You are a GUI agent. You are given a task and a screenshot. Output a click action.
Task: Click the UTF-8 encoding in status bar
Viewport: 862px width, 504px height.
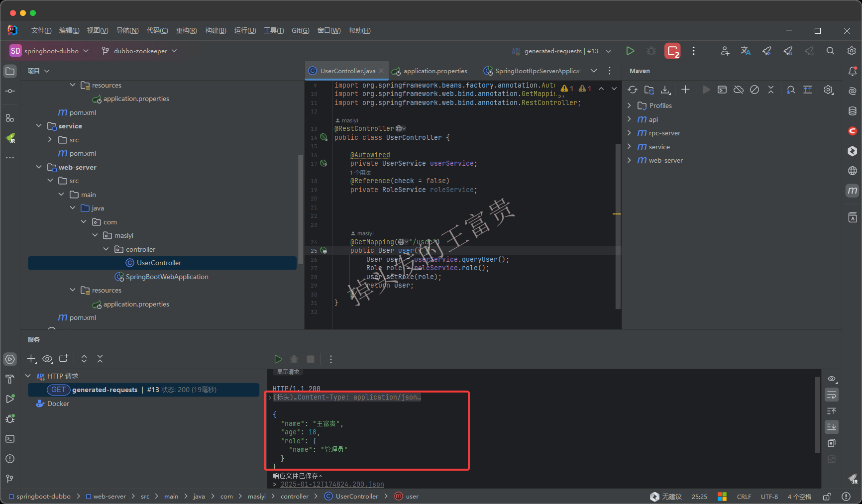pyautogui.click(x=769, y=497)
